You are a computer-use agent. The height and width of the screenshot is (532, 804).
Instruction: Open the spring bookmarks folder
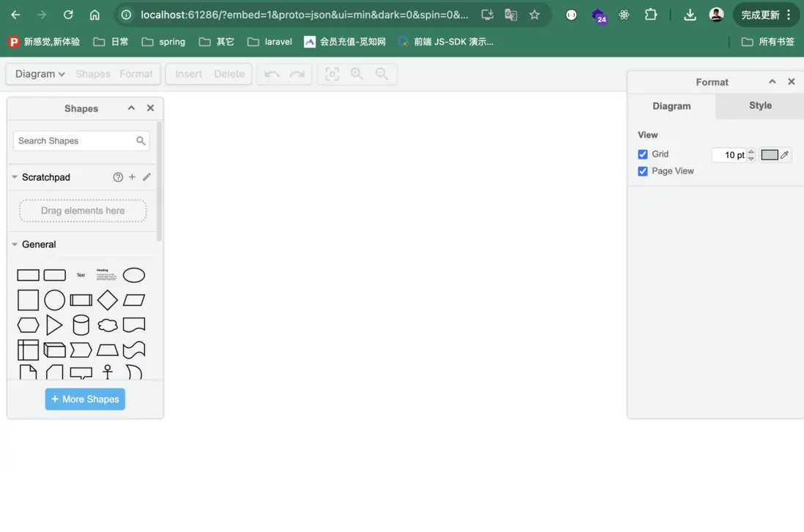163,42
